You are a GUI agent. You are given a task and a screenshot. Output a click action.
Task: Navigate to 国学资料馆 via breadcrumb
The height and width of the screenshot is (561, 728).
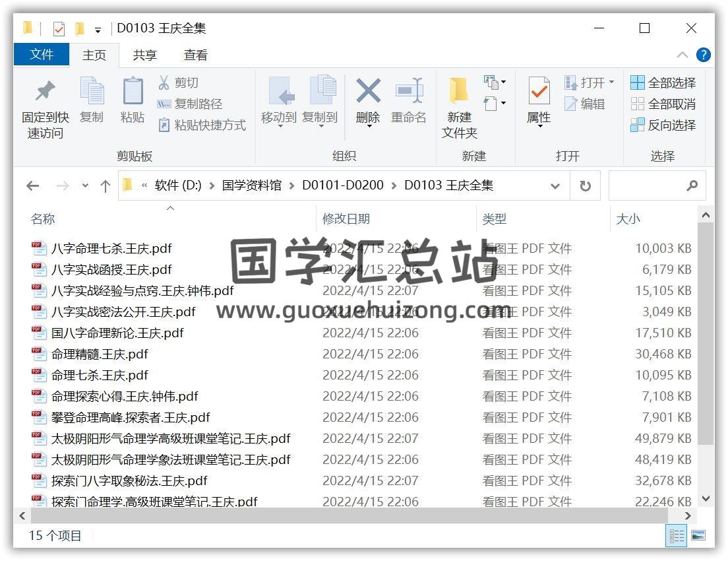click(251, 185)
